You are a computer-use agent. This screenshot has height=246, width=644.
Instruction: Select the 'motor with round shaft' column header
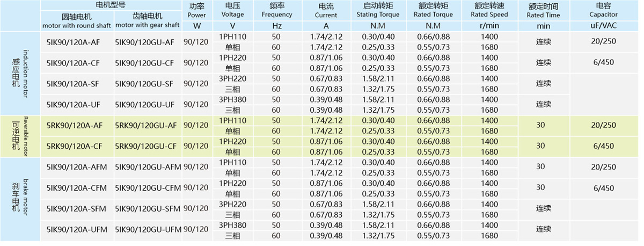click(78, 20)
